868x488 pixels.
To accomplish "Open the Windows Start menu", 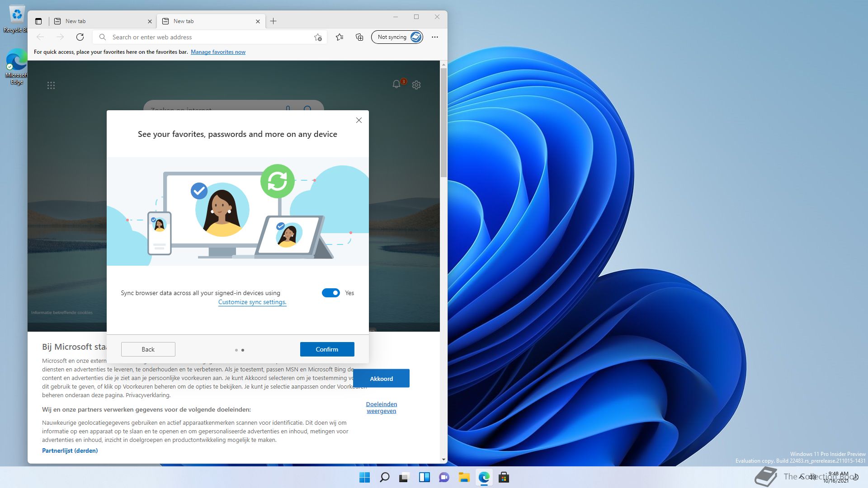I will 364,477.
